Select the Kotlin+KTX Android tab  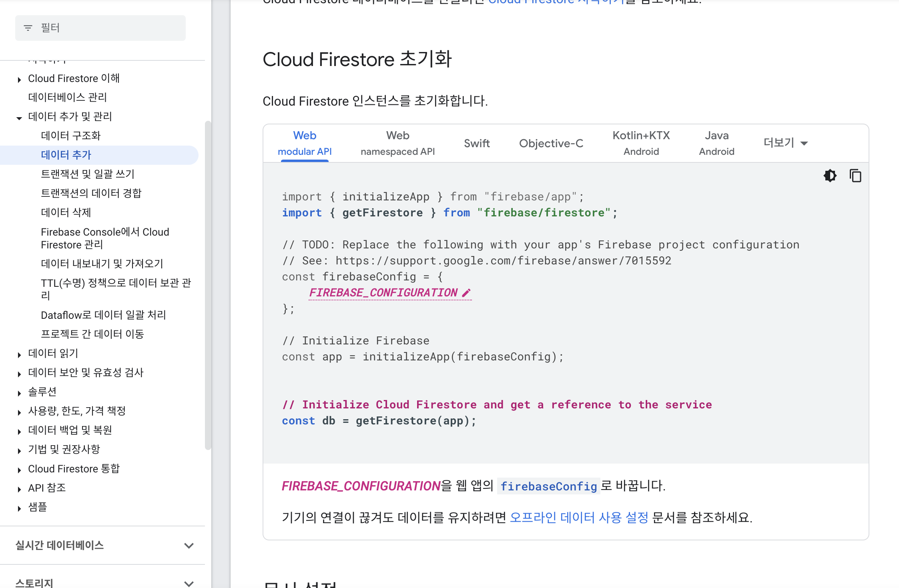(x=641, y=143)
